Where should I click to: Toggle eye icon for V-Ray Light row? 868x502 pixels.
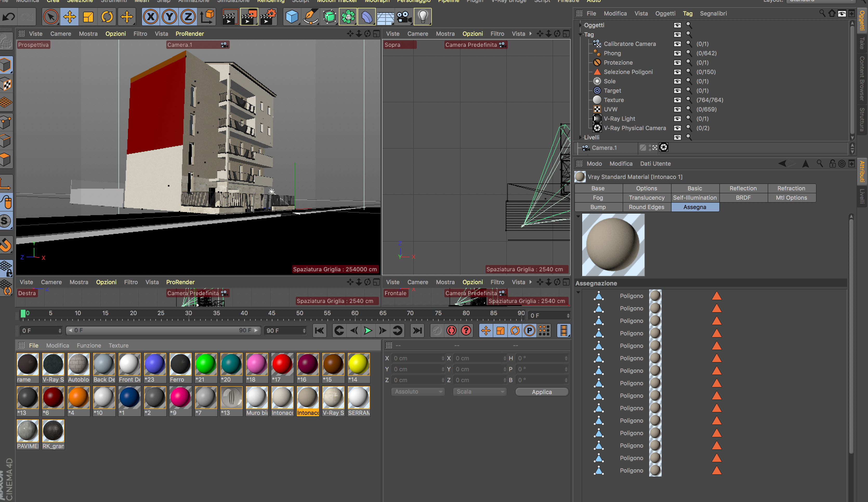[x=677, y=119]
